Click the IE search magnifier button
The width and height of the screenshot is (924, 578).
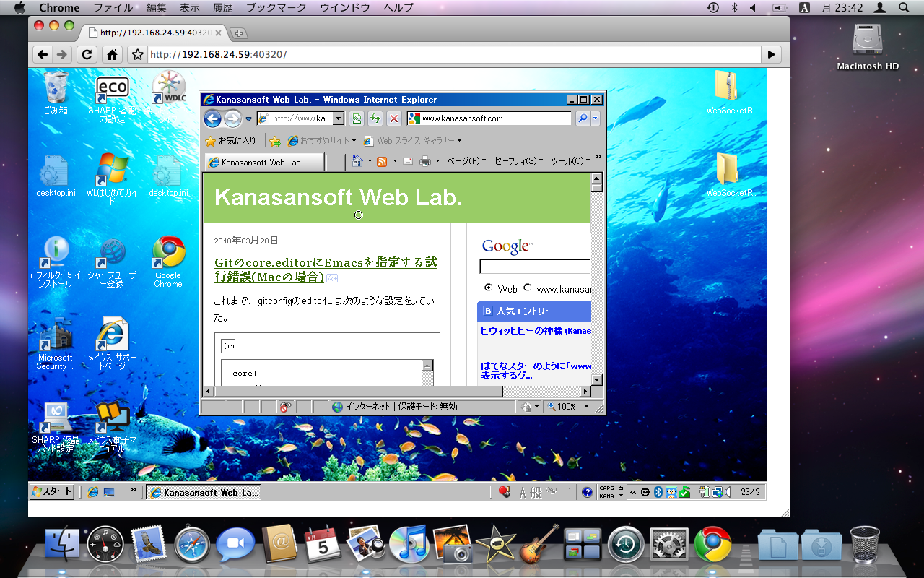pyautogui.click(x=582, y=118)
